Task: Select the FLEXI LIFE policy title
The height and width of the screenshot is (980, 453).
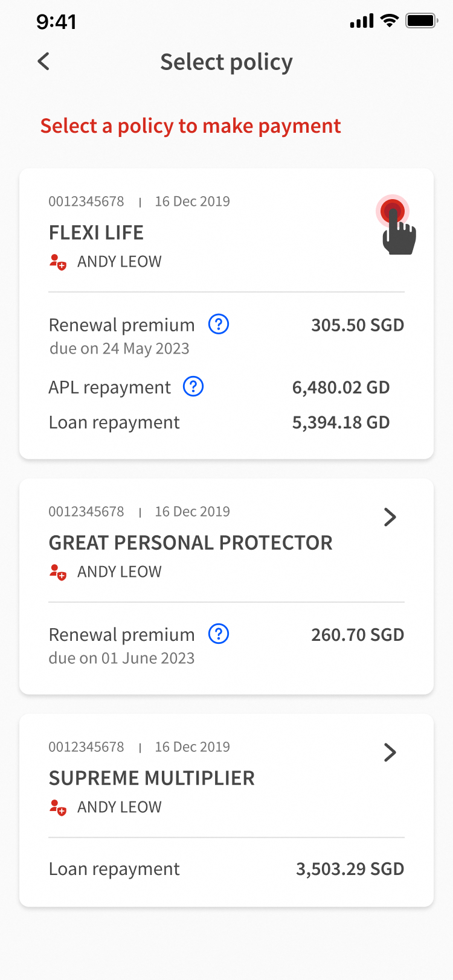Action: (x=96, y=233)
